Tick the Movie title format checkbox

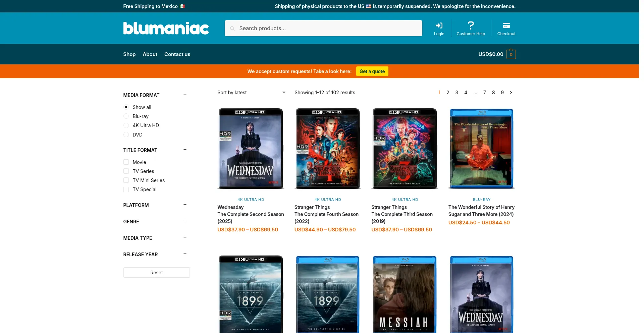pyautogui.click(x=126, y=162)
